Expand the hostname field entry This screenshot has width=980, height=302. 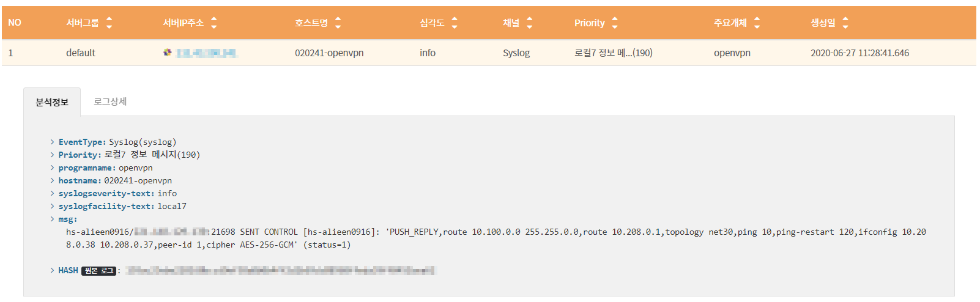(x=53, y=180)
